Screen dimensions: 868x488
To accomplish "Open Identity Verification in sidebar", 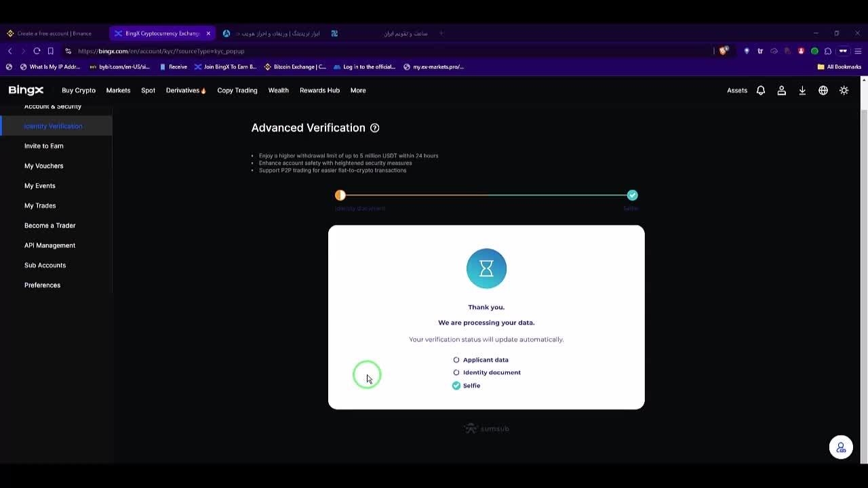I will (x=53, y=126).
